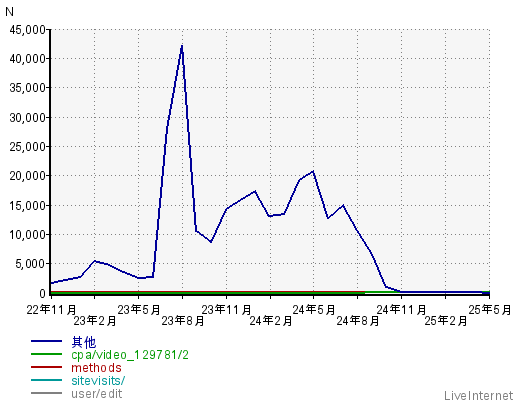Select the cpa/video_129781/2 legend entry
The width and height of the screenshot is (520, 405).
(130, 355)
